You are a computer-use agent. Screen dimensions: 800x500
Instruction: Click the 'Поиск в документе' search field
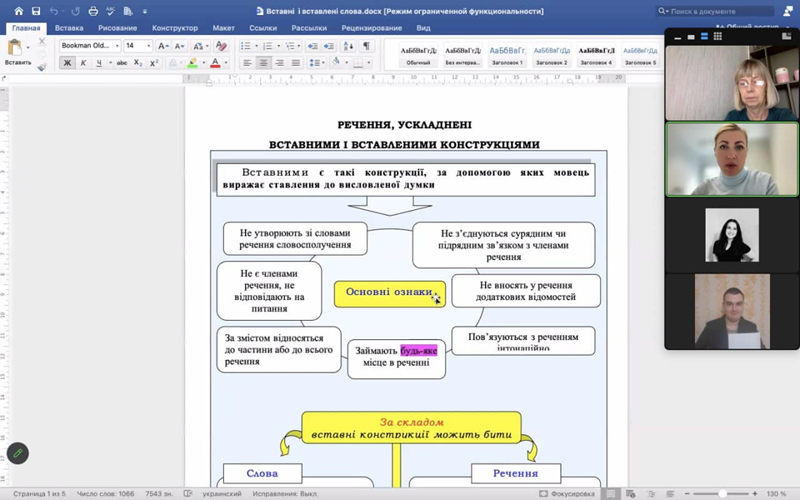pyautogui.click(x=715, y=11)
